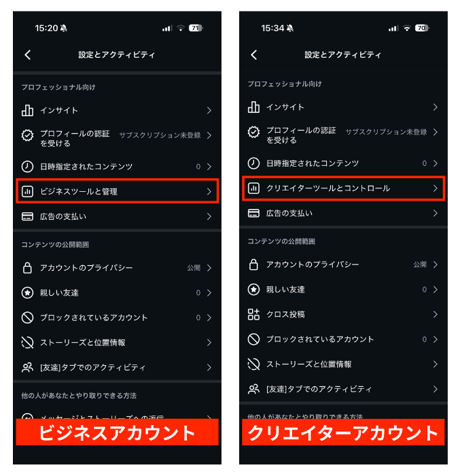
Task: Open プロフィールの認証を受ける on the left screen
Action: click(117, 138)
